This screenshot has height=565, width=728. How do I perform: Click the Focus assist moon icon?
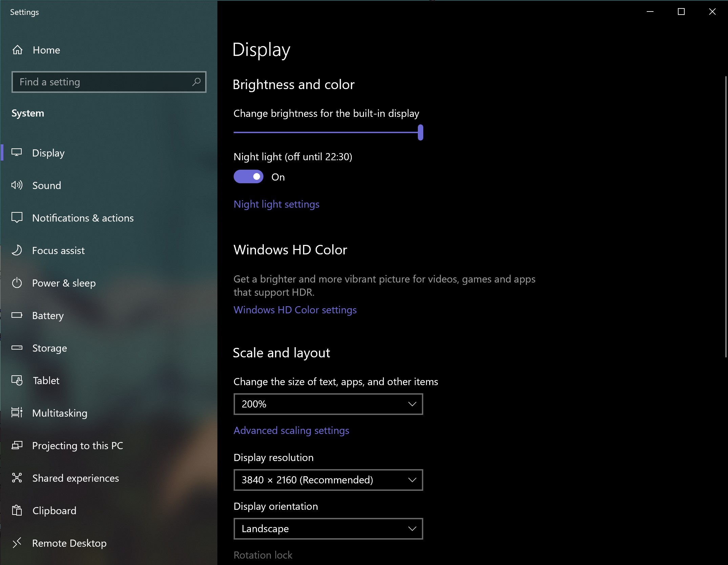click(x=17, y=250)
